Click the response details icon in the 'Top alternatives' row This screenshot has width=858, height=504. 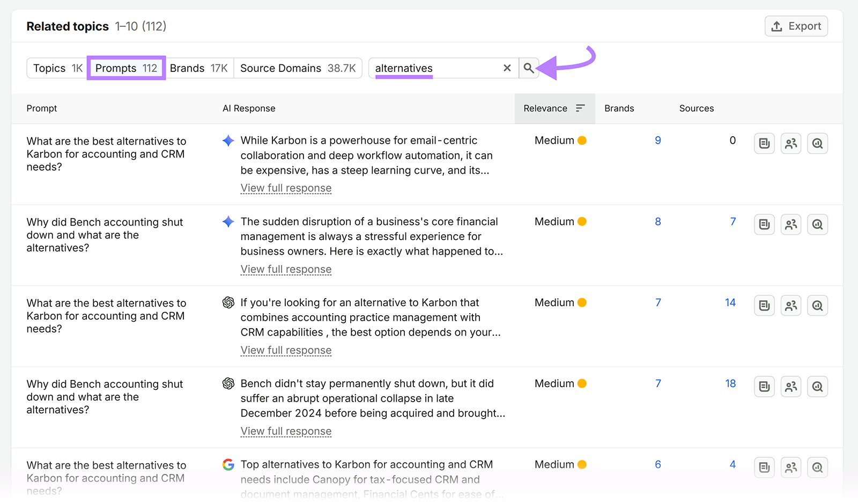pos(765,468)
